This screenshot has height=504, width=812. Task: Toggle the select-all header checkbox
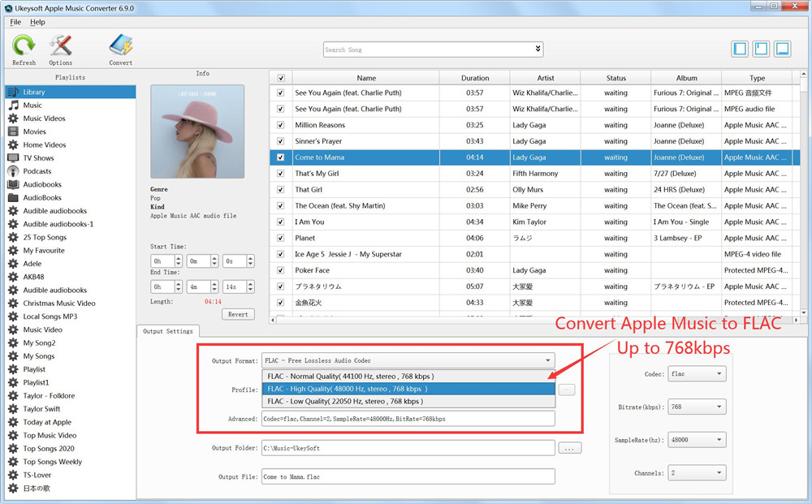click(281, 78)
